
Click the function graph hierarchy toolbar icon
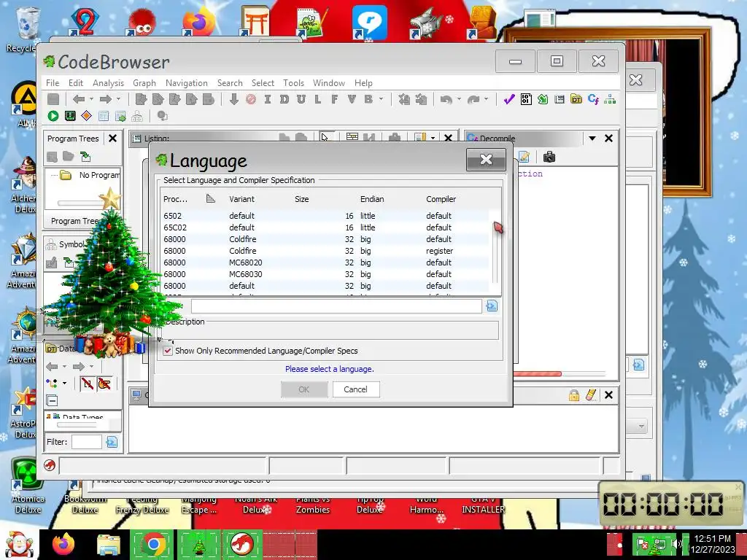pyautogui.click(x=610, y=99)
